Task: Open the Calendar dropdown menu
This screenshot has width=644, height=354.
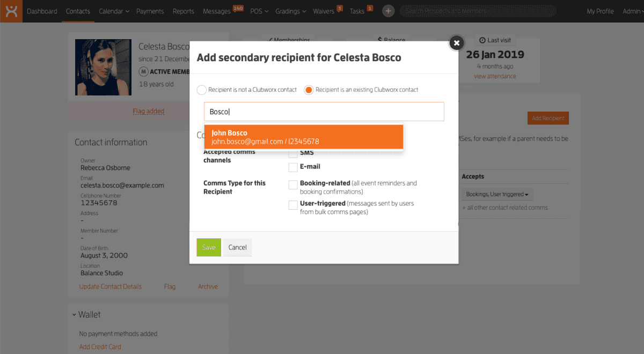Action: [x=114, y=11]
